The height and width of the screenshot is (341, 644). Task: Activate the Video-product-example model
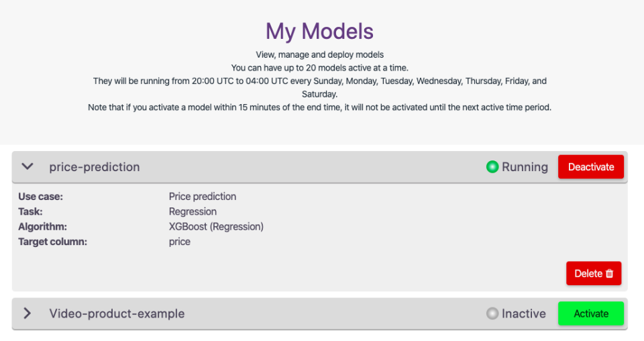click(x=590, y=313)
